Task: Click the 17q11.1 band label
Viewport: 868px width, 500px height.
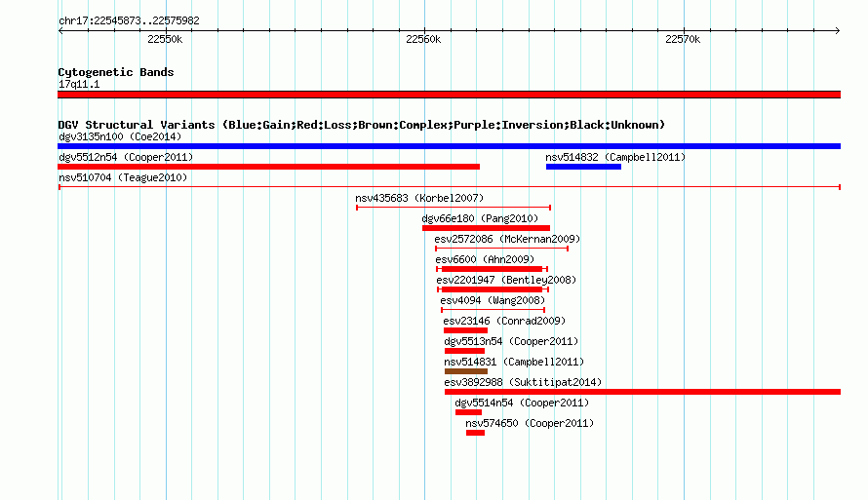Action: coord(79,84)
